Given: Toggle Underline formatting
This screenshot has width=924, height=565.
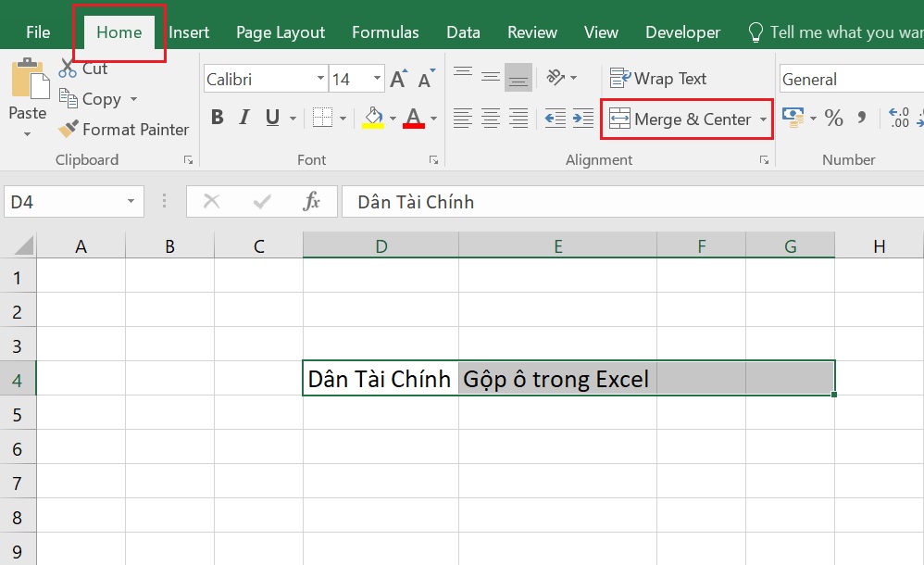Looking at the screenshot, I should coord(272,118).
